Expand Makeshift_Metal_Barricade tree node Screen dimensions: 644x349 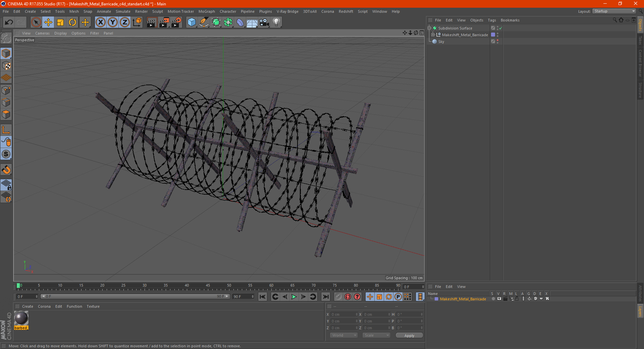coord(433,35)
